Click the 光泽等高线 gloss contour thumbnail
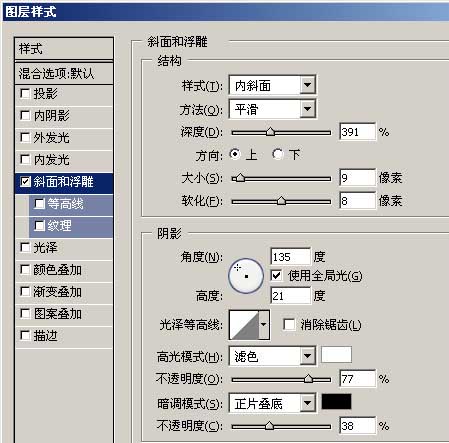The width and height of the screenshot is (449, 443). (x=244, y=325)
